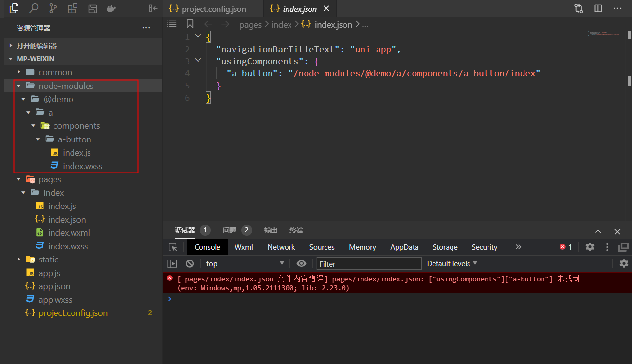The width and height of the screenshot is (632, 364).
Task: Click the outline list icon in breadcrumb bar
Action: (x=172, y=24)
